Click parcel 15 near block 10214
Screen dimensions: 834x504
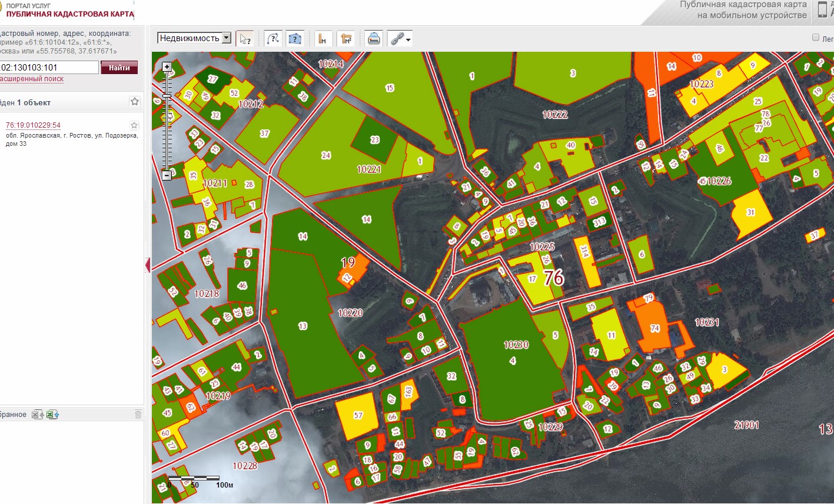(390, 88)
